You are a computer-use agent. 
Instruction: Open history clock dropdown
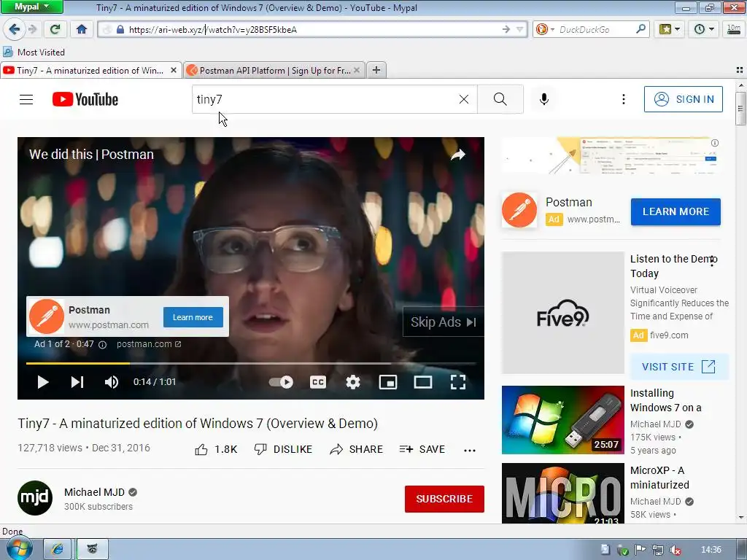tap(704, 29)
